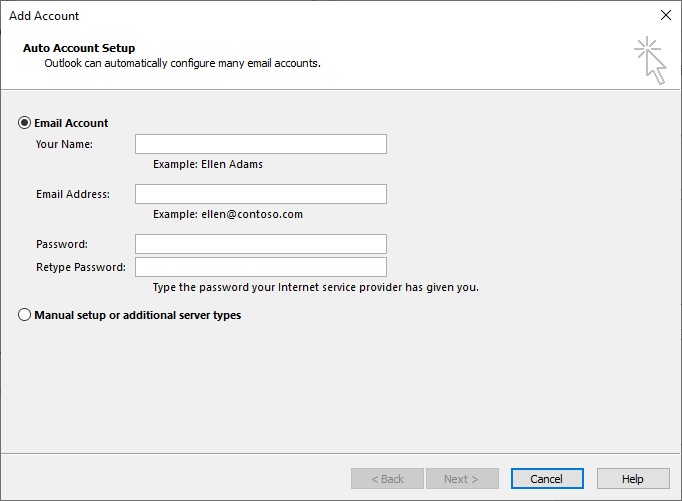Select the Email Account radio button
Viewport: 682px width, 501px height.
coord(25,123)
